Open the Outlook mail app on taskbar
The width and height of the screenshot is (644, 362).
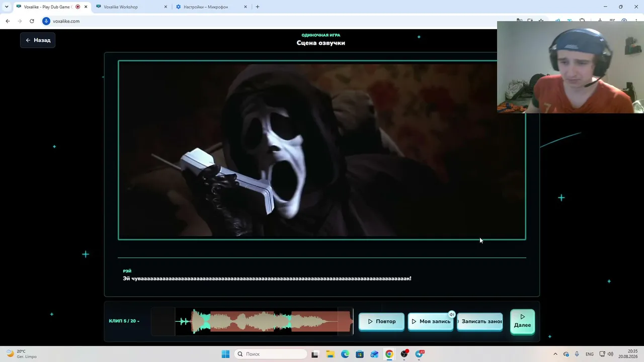click(374, 354)
